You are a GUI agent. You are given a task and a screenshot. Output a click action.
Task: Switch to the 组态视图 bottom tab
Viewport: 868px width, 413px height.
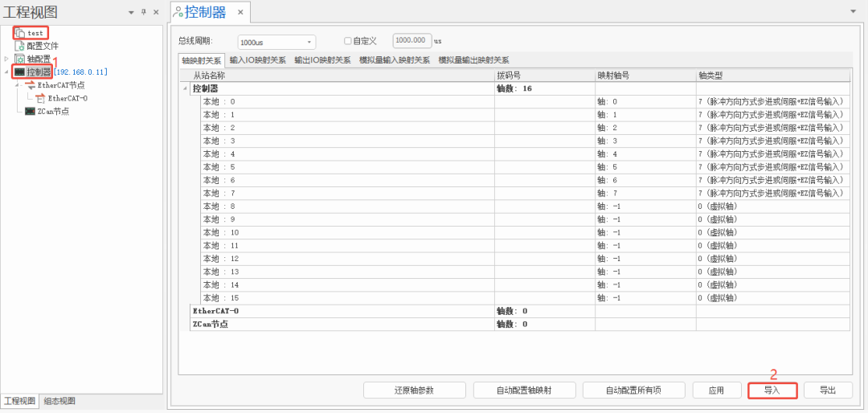point(59,401)
